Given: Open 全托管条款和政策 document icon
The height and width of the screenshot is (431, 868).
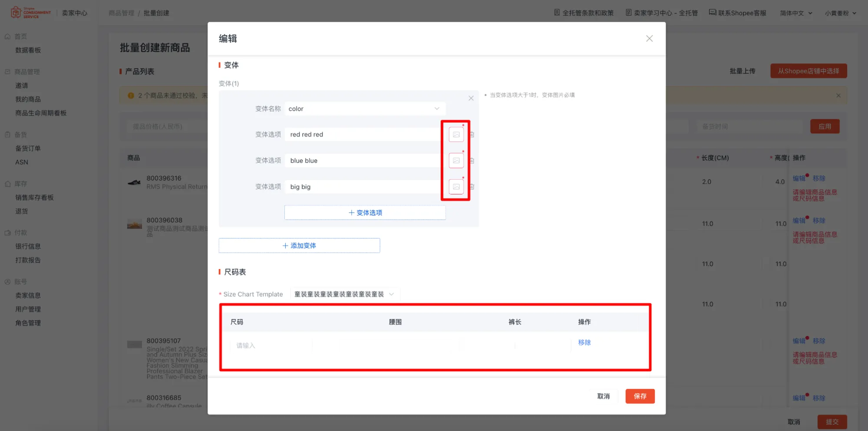Looking at the screenshot, I should pyautogui.click(x=557, y=13).
